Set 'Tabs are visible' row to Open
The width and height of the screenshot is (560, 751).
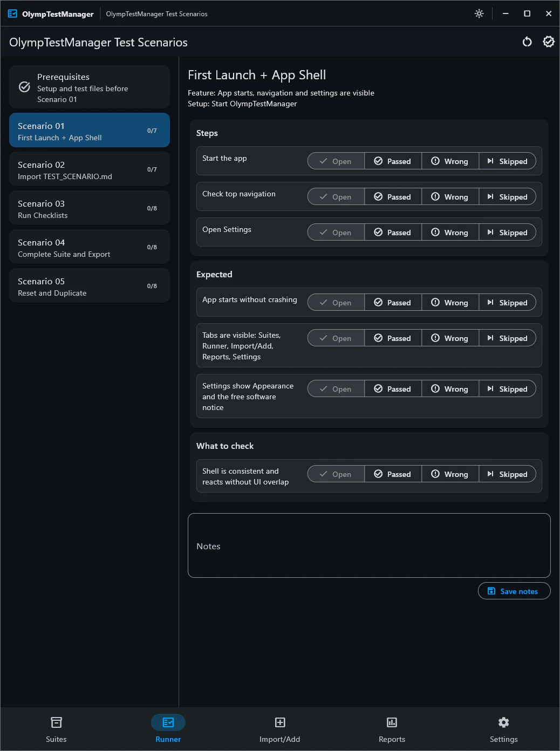(336, 338)
